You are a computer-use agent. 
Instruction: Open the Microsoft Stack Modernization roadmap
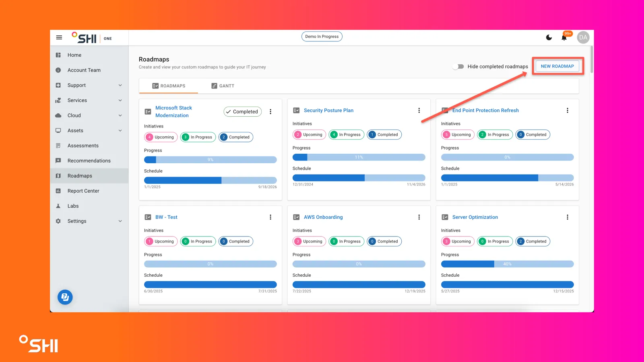(x=173, y=112)
